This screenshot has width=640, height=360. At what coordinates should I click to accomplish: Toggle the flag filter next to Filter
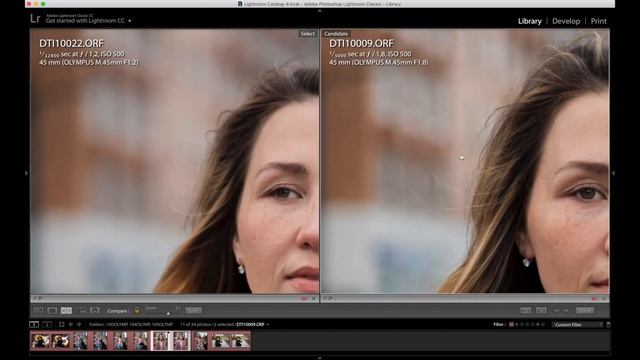tap(511, 324)
